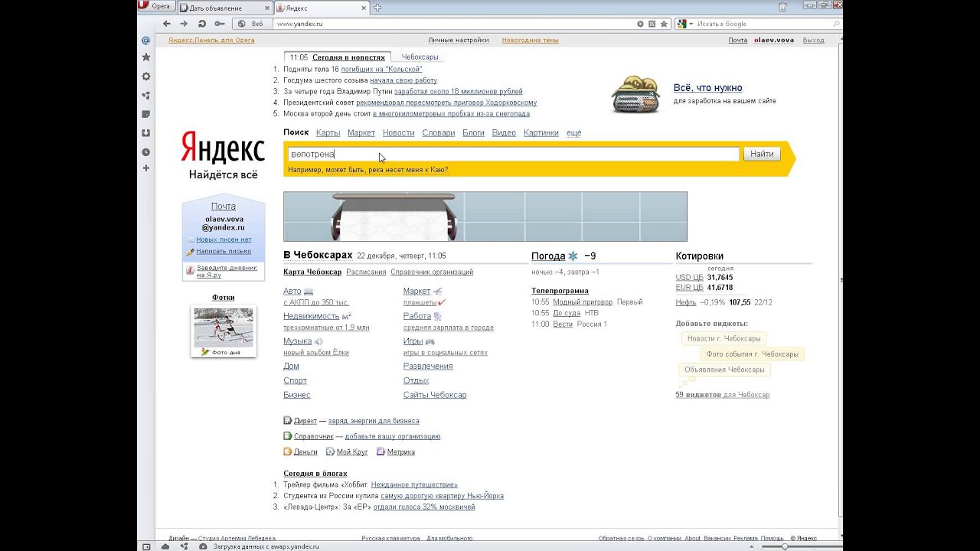Open the 'Почта' link in top right

[738, 40]
